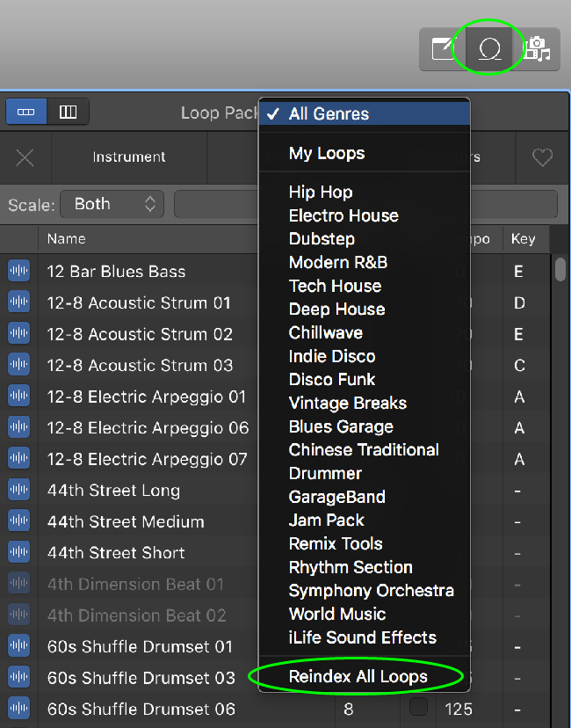Click the loop icon beside 12-8 Electric Arpeggio 06
The width and height of the screenshot is (571, 728).
(18, 427)
